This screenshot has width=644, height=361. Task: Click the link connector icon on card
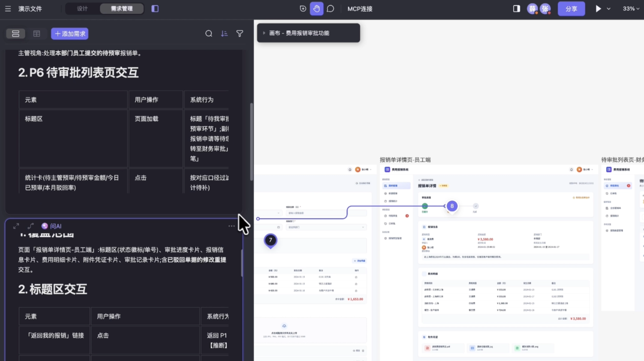(x=31, y=226)
